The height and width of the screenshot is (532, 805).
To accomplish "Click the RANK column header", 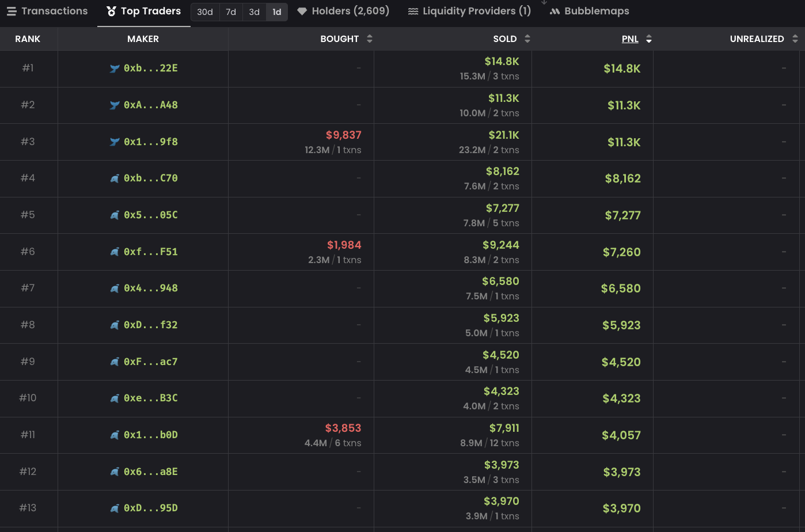I will 28,39.
